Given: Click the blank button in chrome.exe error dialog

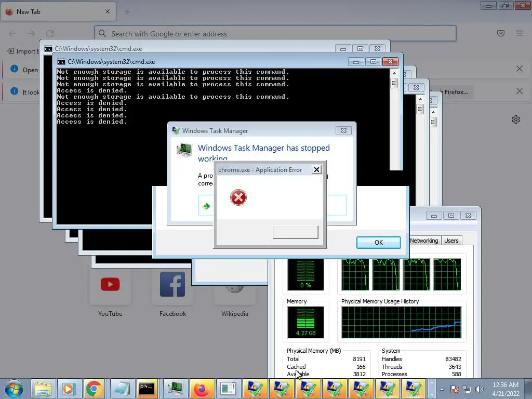Looking at the screenshot, I should coord(296,232).
